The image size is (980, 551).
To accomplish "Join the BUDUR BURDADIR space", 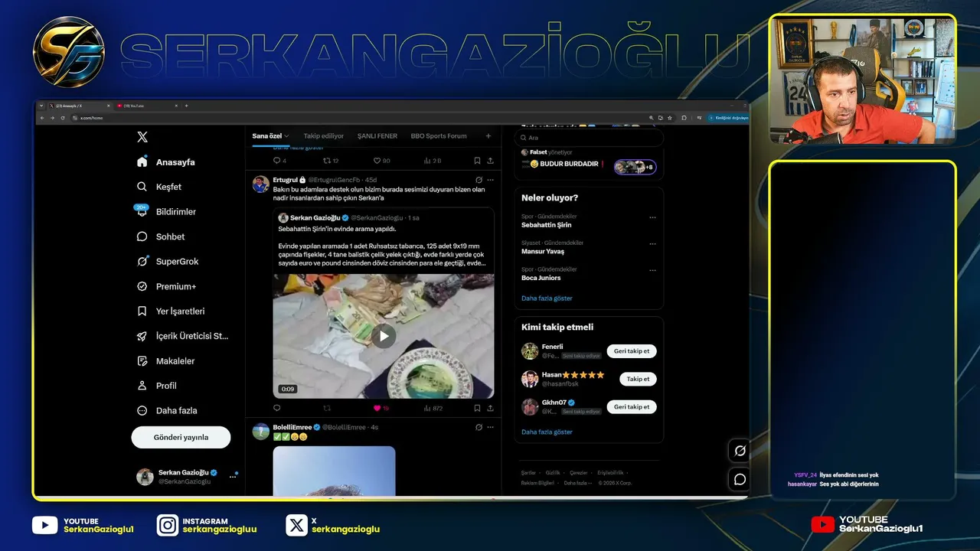I will [635, 167].
